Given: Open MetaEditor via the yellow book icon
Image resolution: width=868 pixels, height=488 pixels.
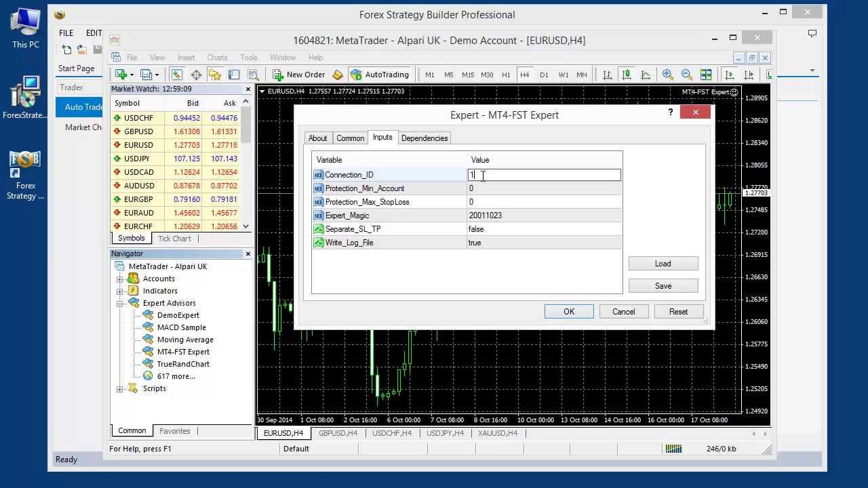Looking at the screenshot, I should coord(338,75).
